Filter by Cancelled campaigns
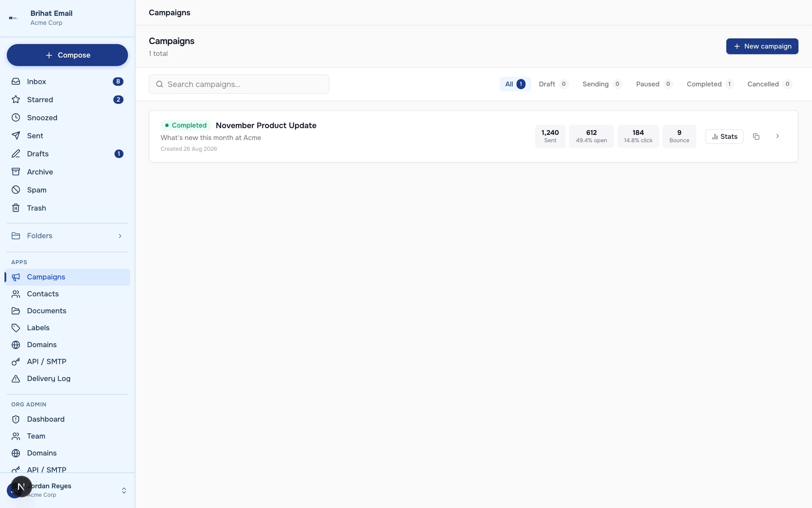Screen dimensions: 812x508 click(769, 84)
